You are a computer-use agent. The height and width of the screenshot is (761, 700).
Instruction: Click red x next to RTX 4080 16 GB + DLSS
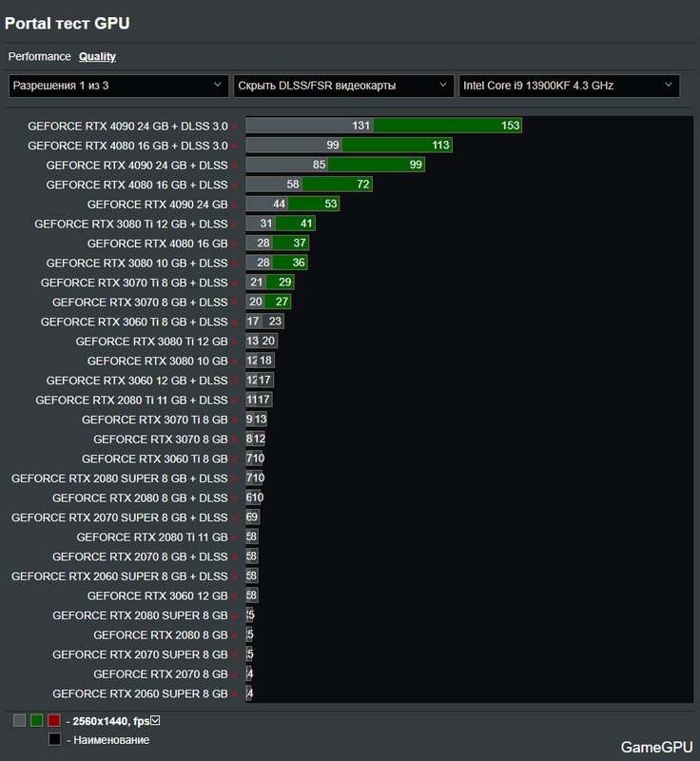(x=235, y=185)
